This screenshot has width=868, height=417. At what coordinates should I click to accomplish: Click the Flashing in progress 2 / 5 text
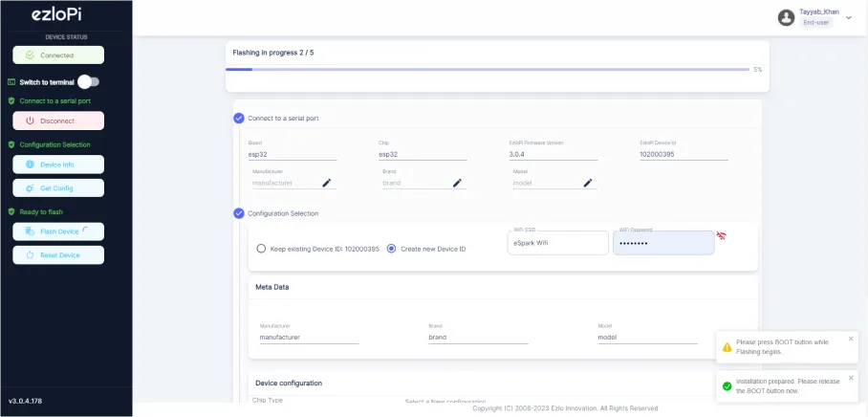(272, 54)
